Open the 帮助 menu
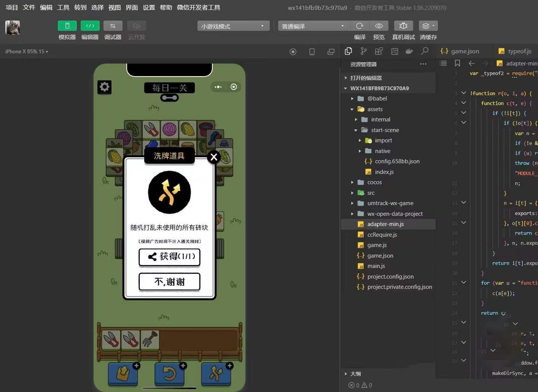Viewport: 538px width, 392px height. tap(166, 8)
